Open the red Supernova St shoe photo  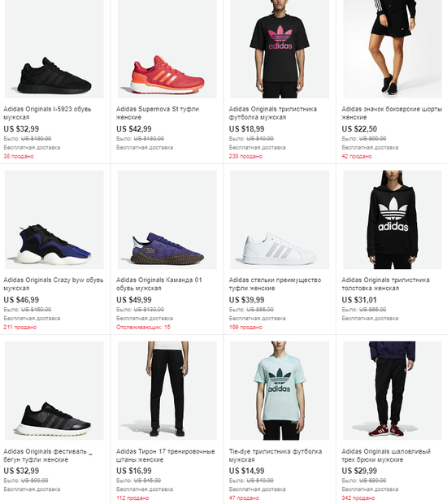tap(167, 49)
